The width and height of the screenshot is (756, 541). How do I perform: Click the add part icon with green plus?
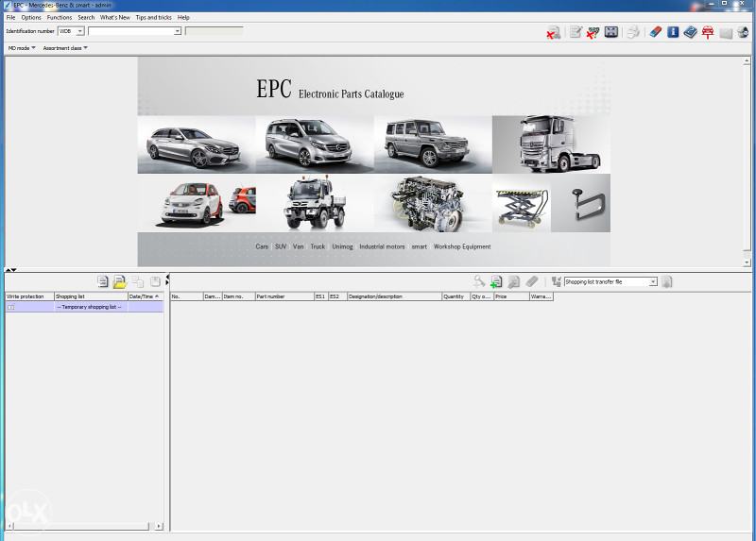pos(496,281)
